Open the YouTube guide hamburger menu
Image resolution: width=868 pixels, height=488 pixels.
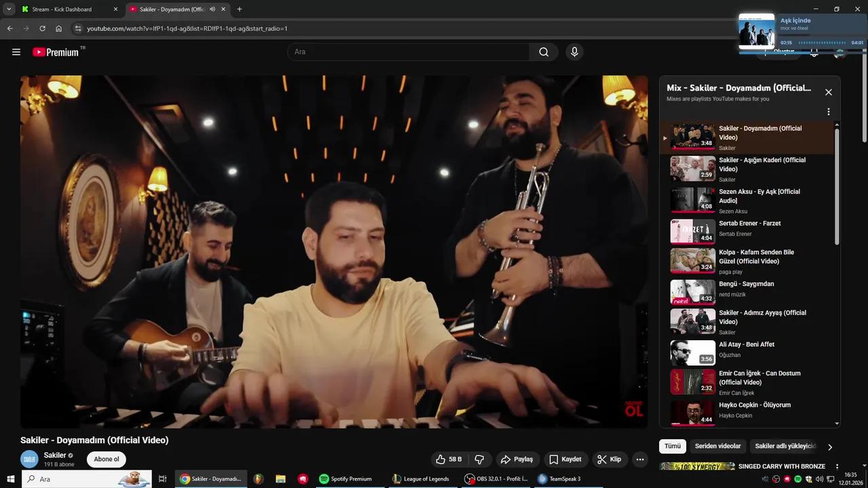16,52
